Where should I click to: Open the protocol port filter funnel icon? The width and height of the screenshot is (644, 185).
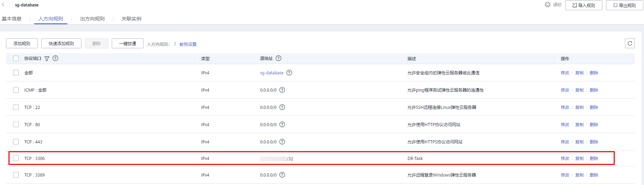(x=47, y=58)
